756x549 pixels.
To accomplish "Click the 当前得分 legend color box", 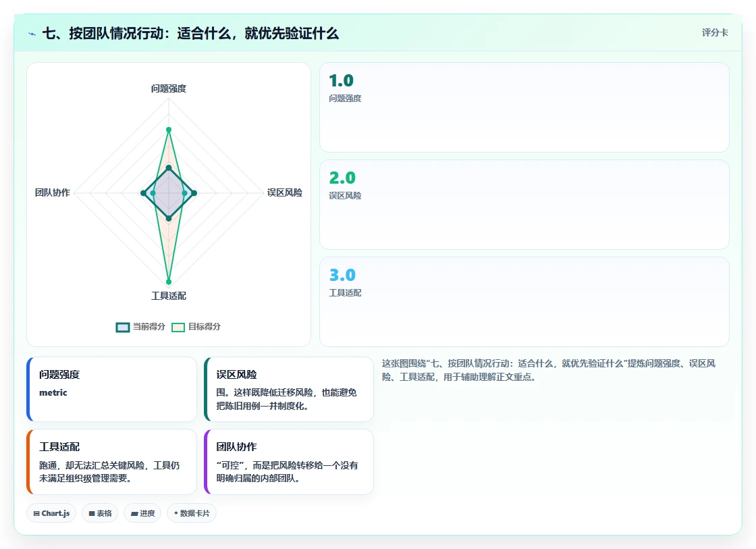I will (123, 328).
